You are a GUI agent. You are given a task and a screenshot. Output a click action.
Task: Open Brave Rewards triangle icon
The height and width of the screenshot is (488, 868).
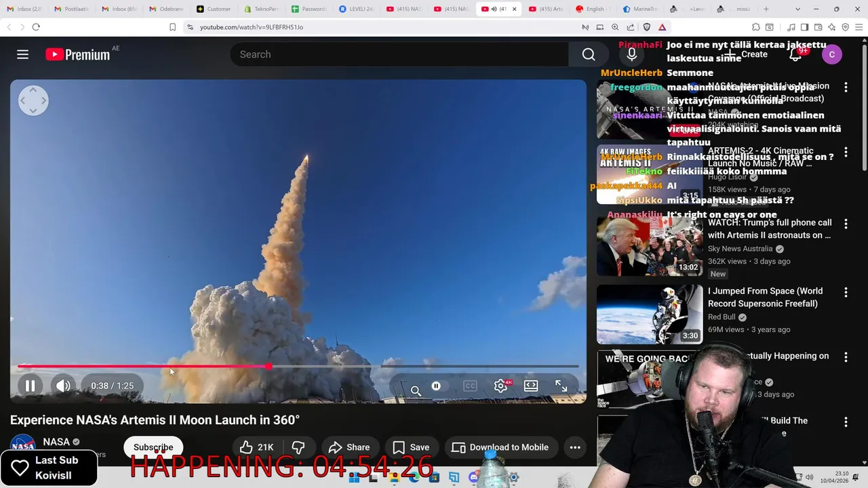663,27
